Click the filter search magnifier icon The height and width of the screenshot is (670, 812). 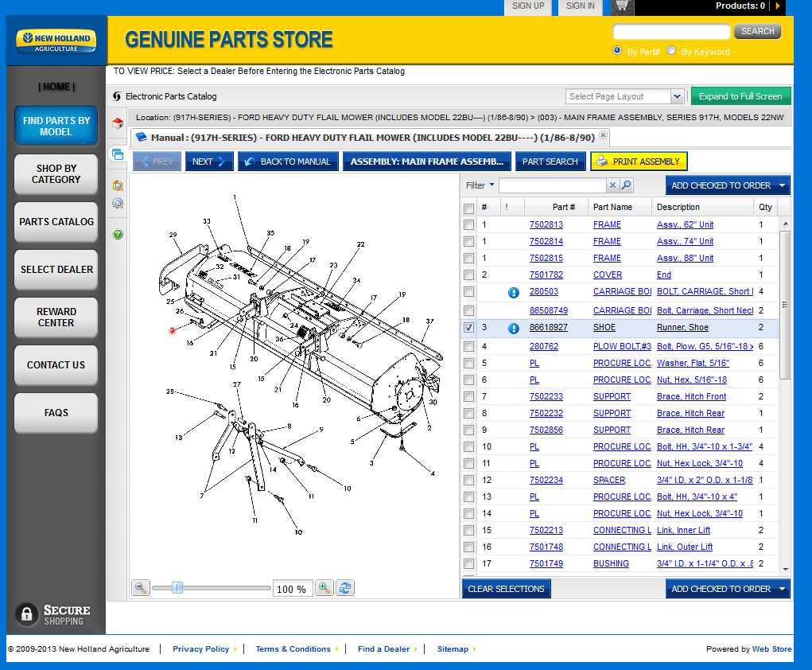(627, 185)
